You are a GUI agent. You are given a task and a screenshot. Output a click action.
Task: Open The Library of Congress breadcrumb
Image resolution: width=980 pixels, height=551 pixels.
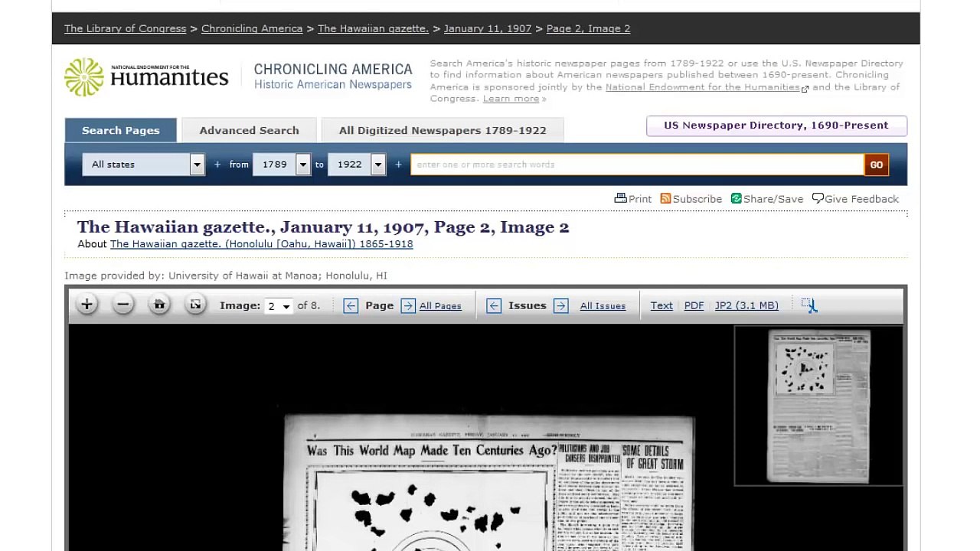[125, 28]
